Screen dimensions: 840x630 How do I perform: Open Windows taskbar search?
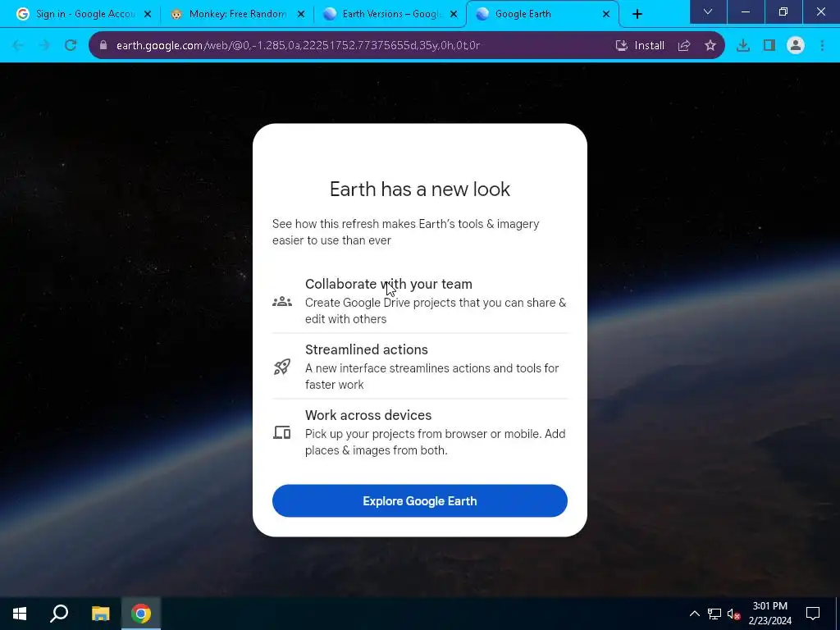click(x=59, y=614)
